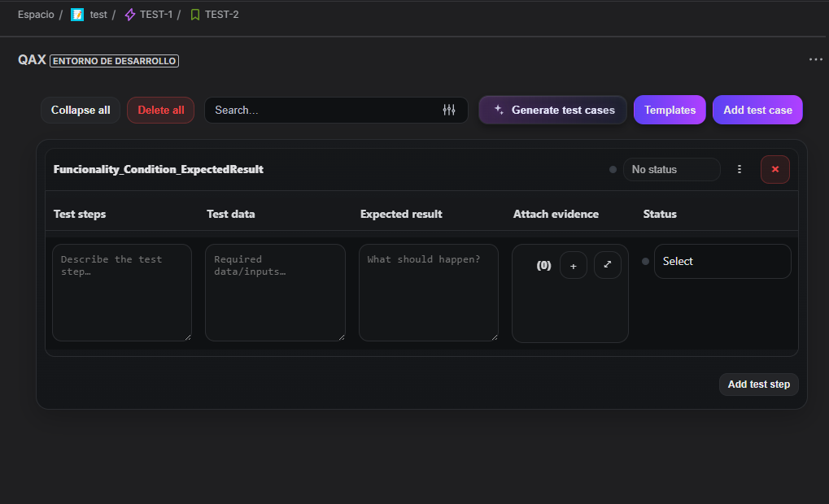The height and width of the screenshot is (504, 829).
Task: Click the sparkle icon in Generate test cases
Action: (x=499, y=110)
